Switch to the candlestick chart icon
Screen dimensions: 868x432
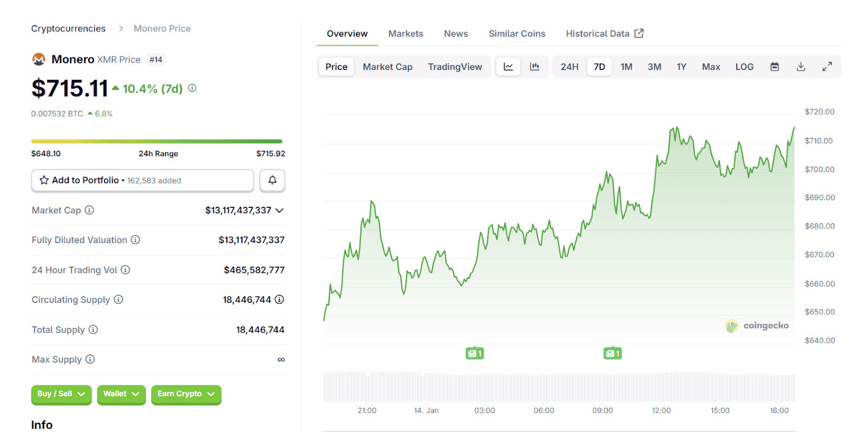534,67
